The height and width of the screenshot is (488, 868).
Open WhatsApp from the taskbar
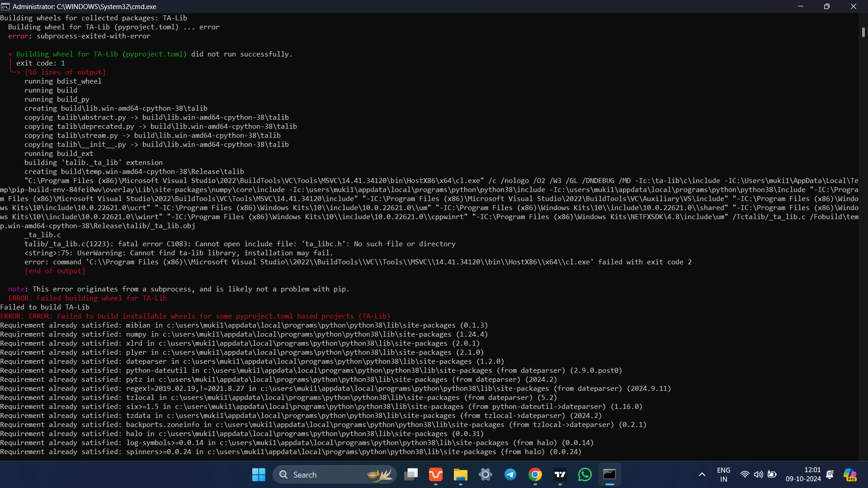(585, 474)
